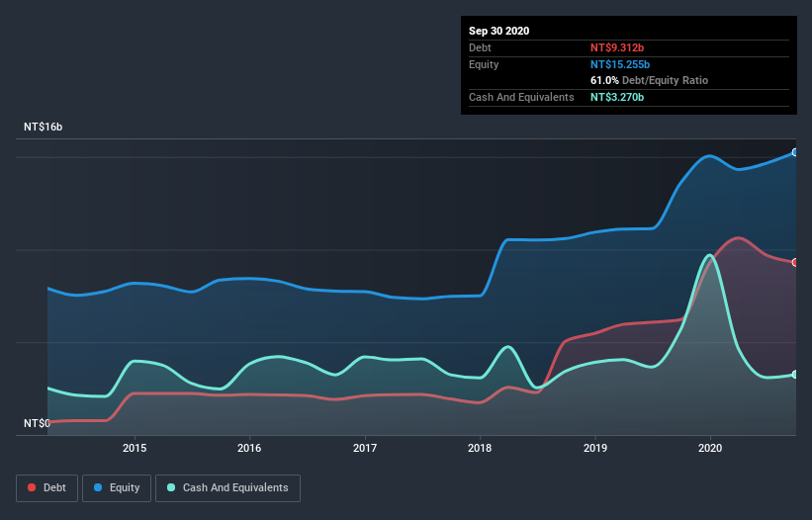Click the NT$3.270b cash value

point(617,97)
